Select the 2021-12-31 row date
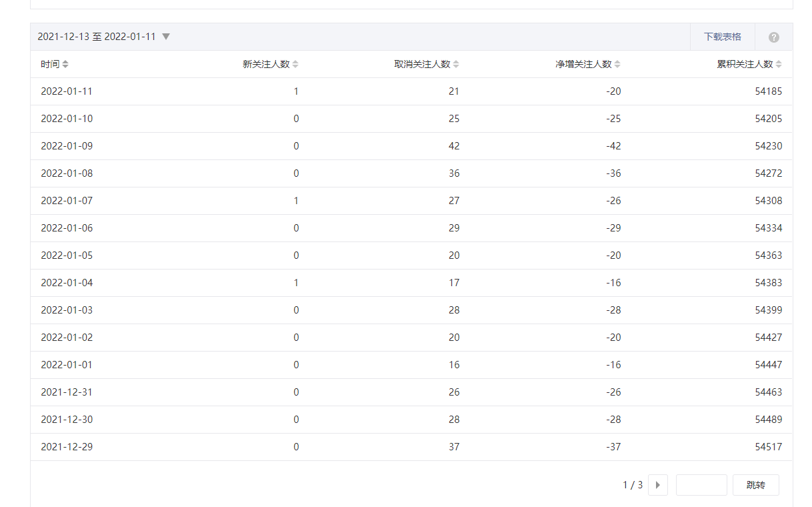This screenshot has width=812, height=507. pyautogui.click(x=67, y=392)
